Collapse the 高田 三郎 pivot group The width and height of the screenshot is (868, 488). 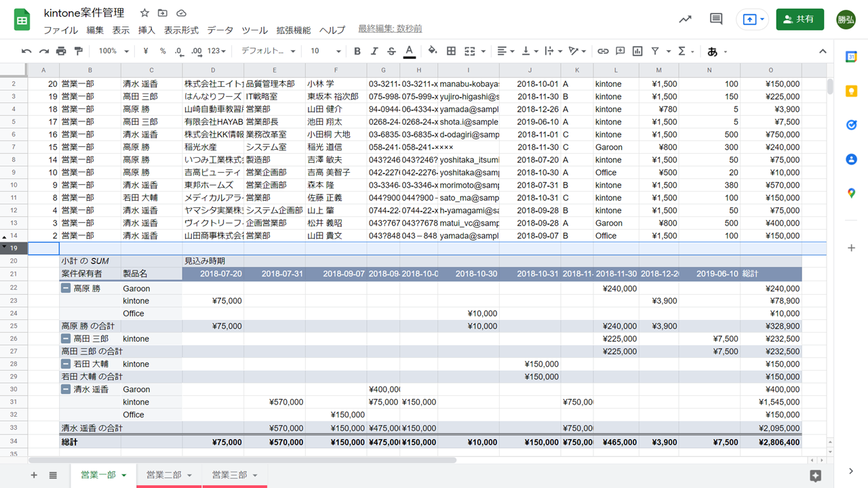click(66, 338)
